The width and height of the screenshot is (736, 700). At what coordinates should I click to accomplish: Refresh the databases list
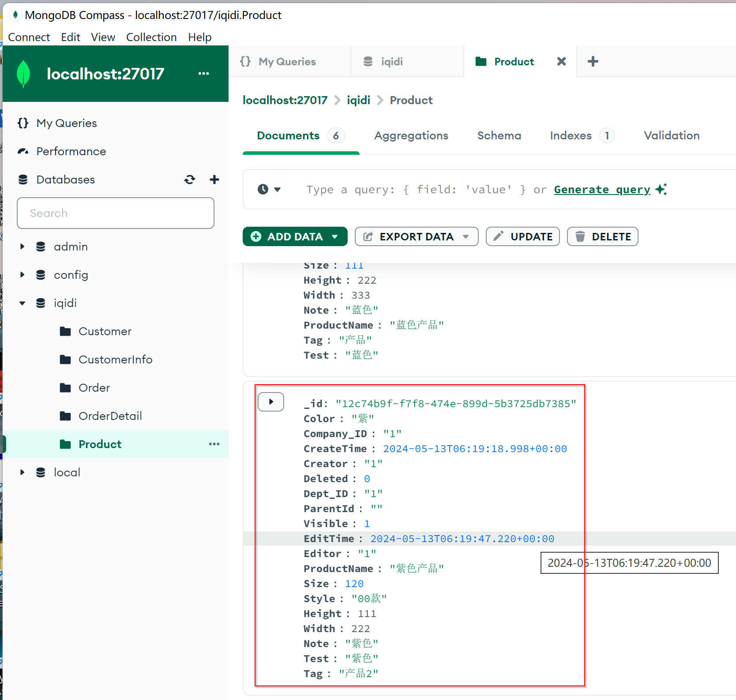coord(190,180)
